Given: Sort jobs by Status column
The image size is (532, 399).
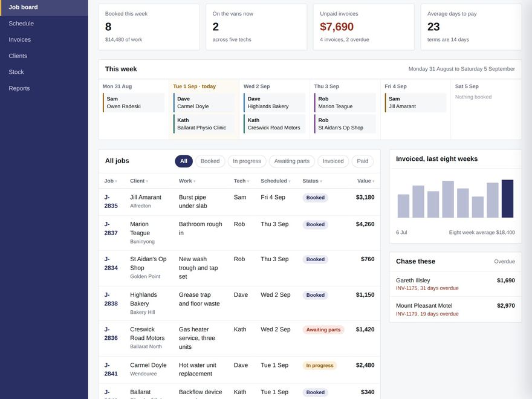Looking at the screenshot, I should point(313,181).
